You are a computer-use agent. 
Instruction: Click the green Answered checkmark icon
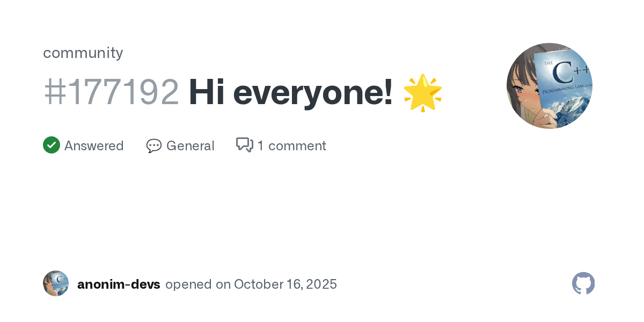pos(52,145)
